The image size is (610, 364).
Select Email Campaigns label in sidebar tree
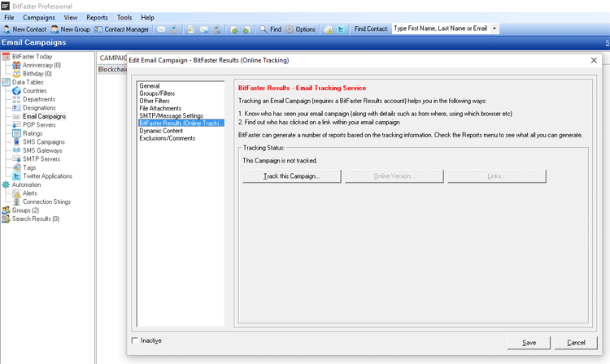[x=45, y=116]
